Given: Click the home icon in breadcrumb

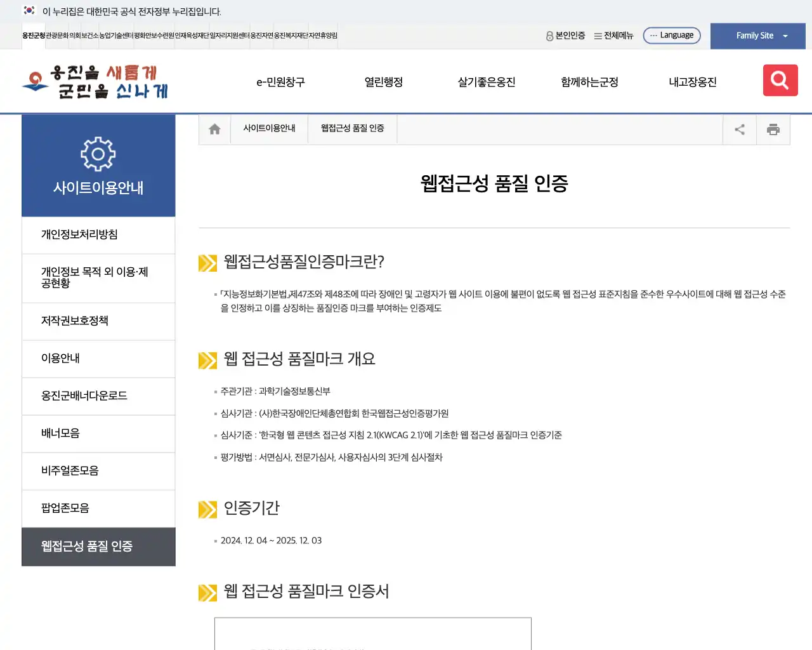Looking at the screenshot, I should [x=214, y=129].
